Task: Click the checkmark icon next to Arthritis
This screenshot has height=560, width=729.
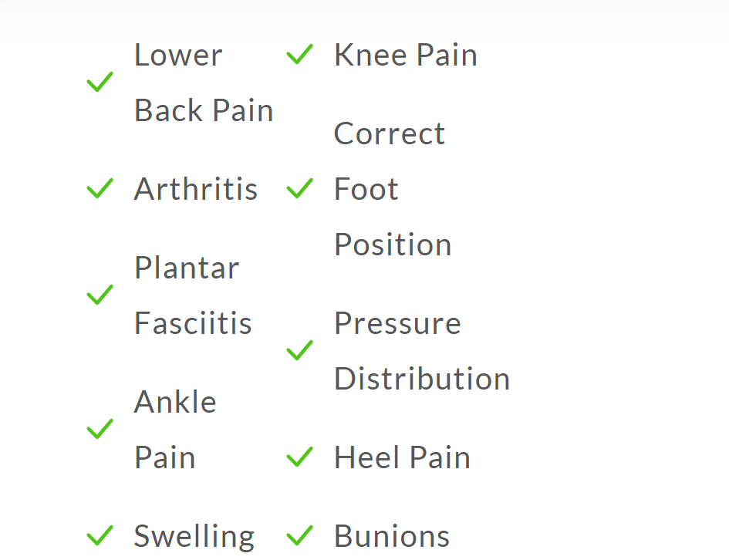Action: pos(100,188)
